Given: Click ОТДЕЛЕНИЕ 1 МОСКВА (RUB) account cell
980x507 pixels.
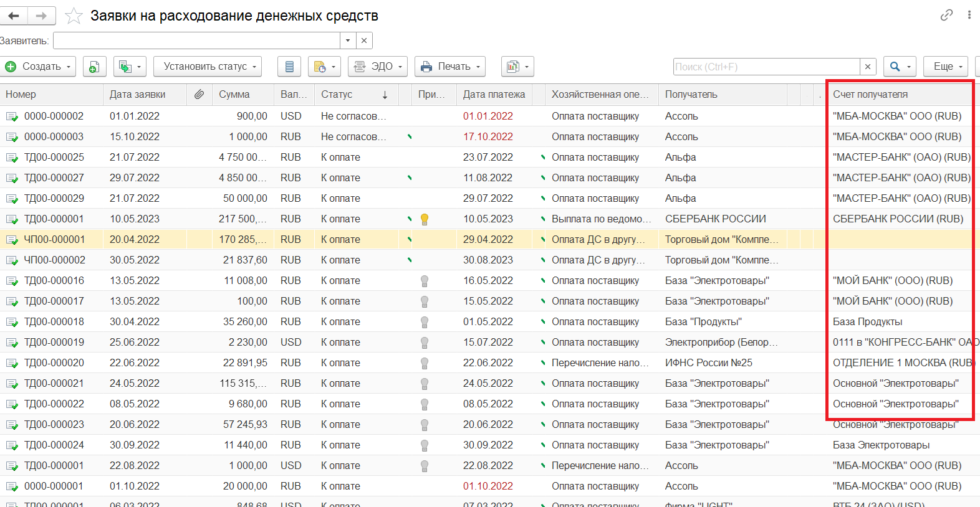Looking at the screenshot, I should point(903,363).
